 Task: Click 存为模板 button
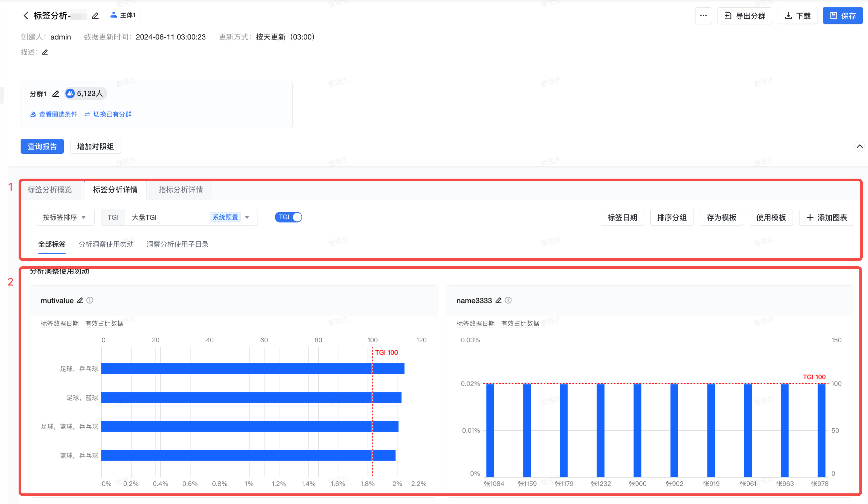(x=721, y=217)
